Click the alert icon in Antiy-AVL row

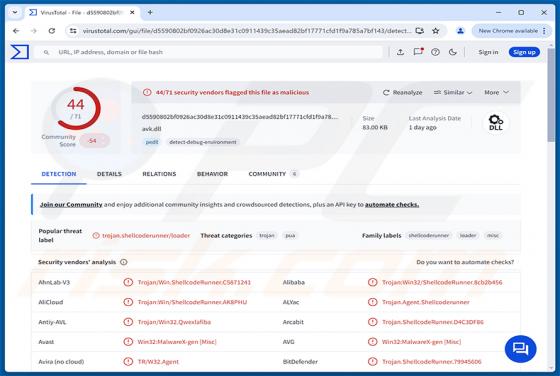(x=128, y=322)
